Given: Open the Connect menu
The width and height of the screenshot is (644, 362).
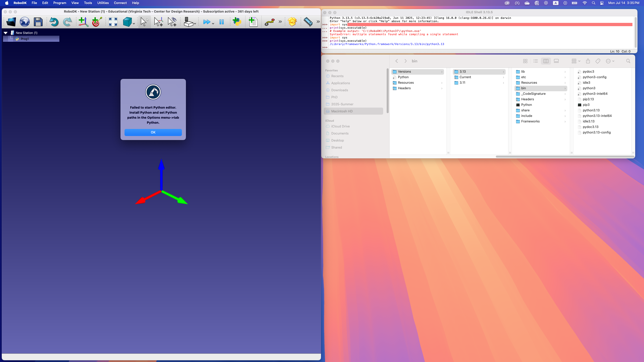Looking at the screenshot, I should [120, 3].
